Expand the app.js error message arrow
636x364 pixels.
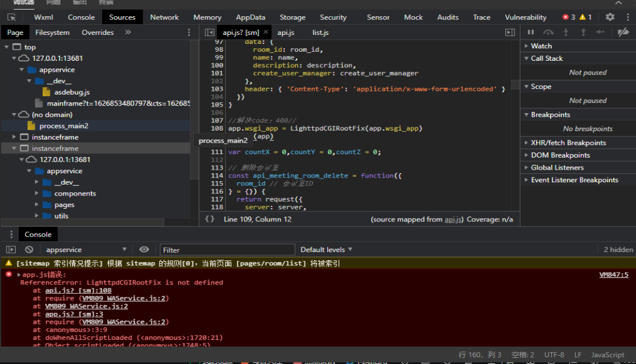pyautogui.click(x=19, y=275)
